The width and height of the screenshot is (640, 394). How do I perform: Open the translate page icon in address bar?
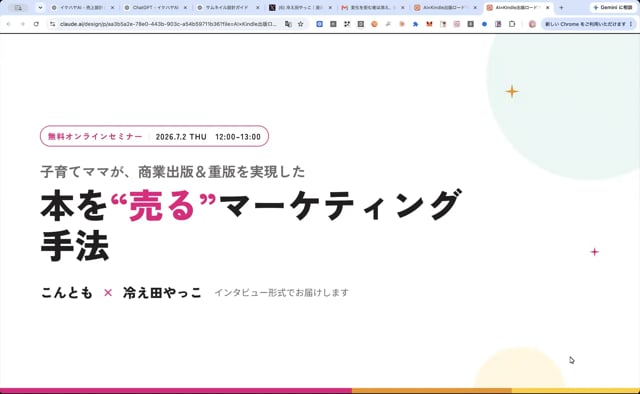[288, 24]
